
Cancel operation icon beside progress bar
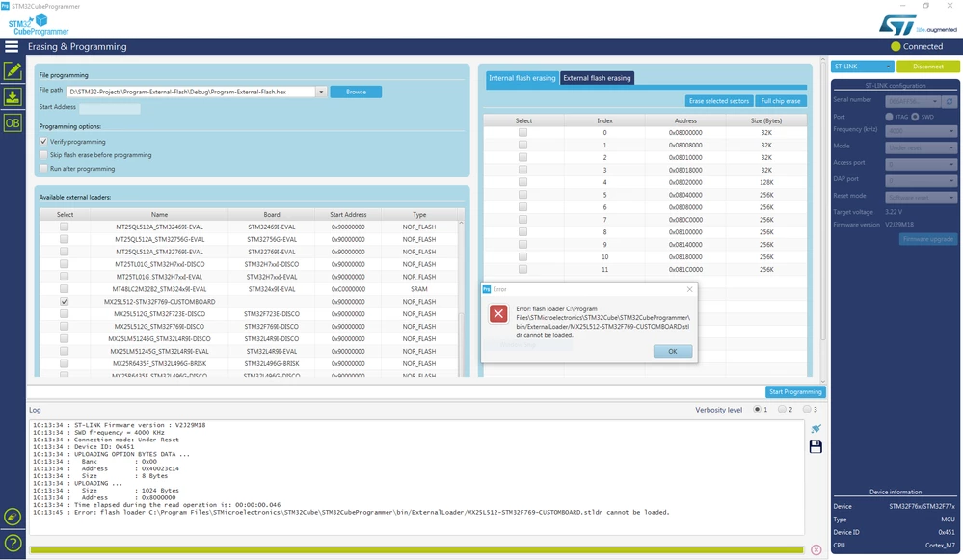pyautogui.click(x=816, y=550)
